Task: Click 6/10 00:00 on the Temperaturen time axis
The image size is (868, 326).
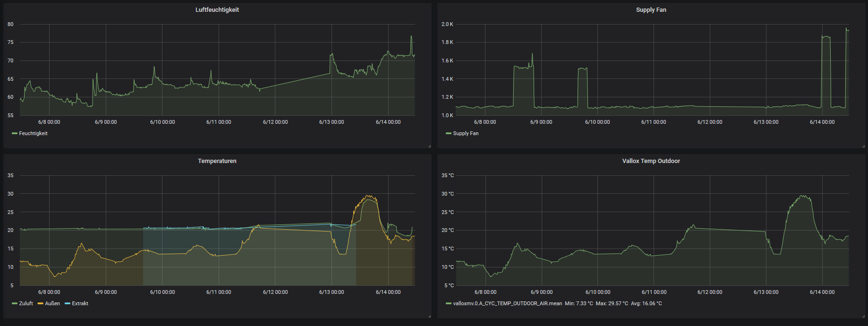Action: (x=162, y=292)
